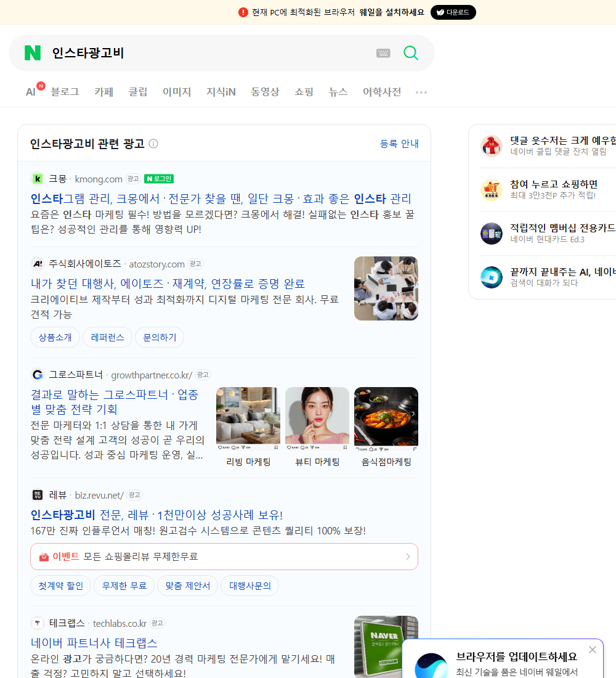Click the atozstory.com URL text
The height and width of the screenshot is (678, 616).
tap(157, 264)
